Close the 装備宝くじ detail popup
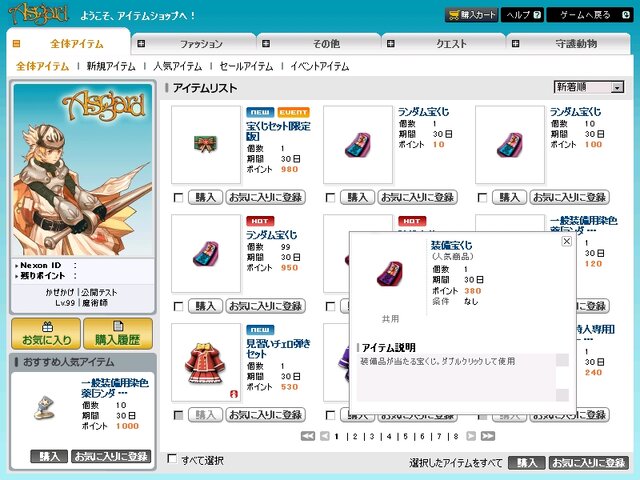The height and width of the screenshot is (480, 640). tap(567, 241)
